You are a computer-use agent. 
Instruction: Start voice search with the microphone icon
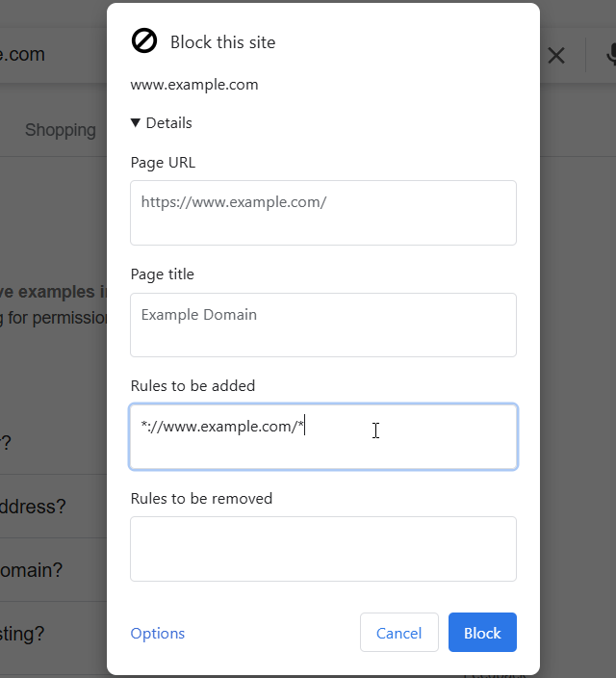pos(610,56)
